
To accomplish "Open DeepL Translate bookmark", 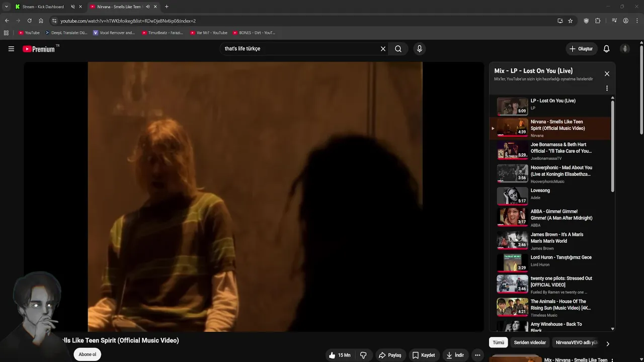I will pos(66,33).
